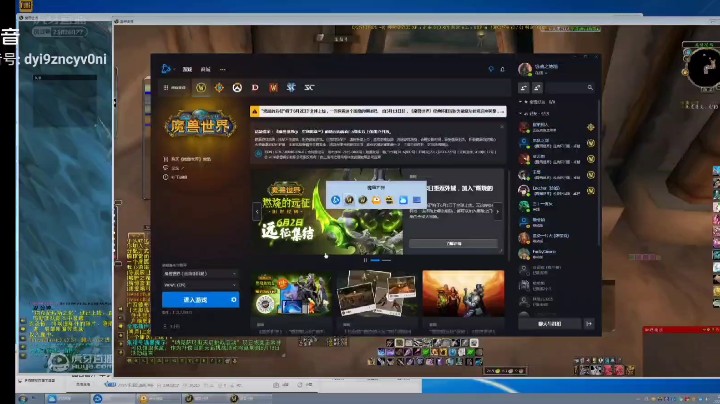Pick the orange icon in task switcher popup
720x404 pixels.
tap(376, 200)
